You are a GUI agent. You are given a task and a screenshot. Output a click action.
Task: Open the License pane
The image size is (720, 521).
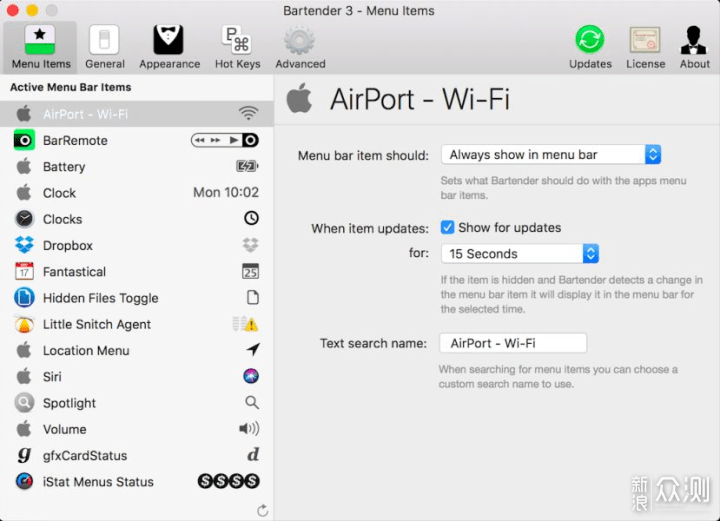click(645, 47)
